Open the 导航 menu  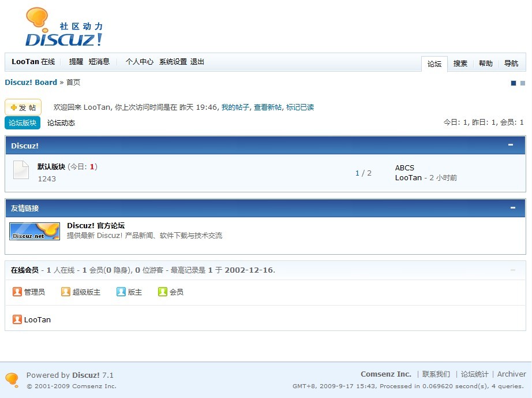click(x=511, y=64)
